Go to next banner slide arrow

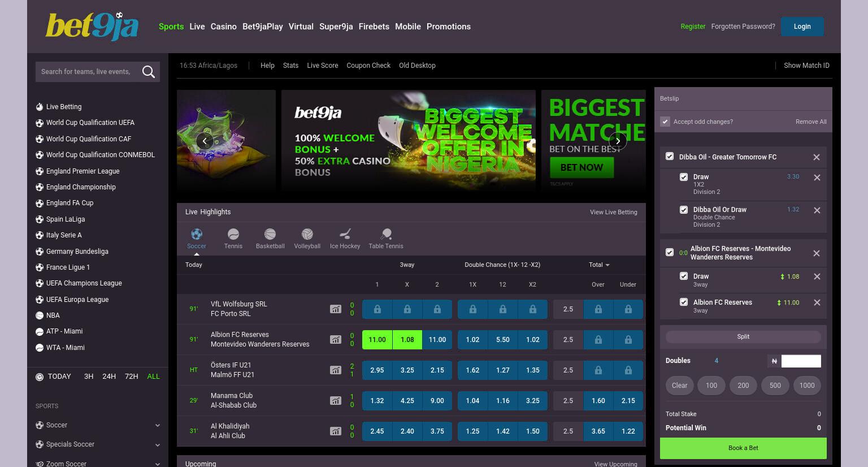pos(618,141)
